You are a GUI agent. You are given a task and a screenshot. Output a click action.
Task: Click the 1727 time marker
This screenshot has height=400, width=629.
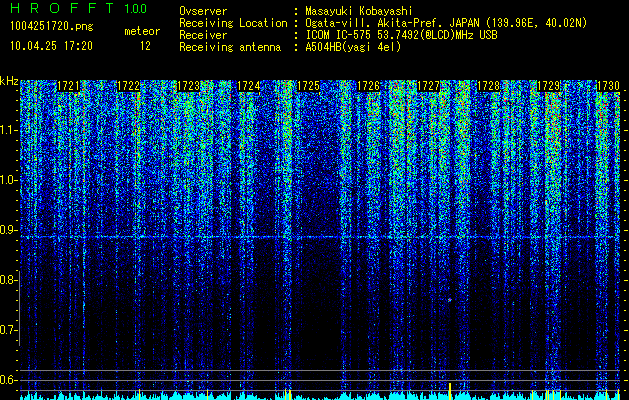pos(428,86)
